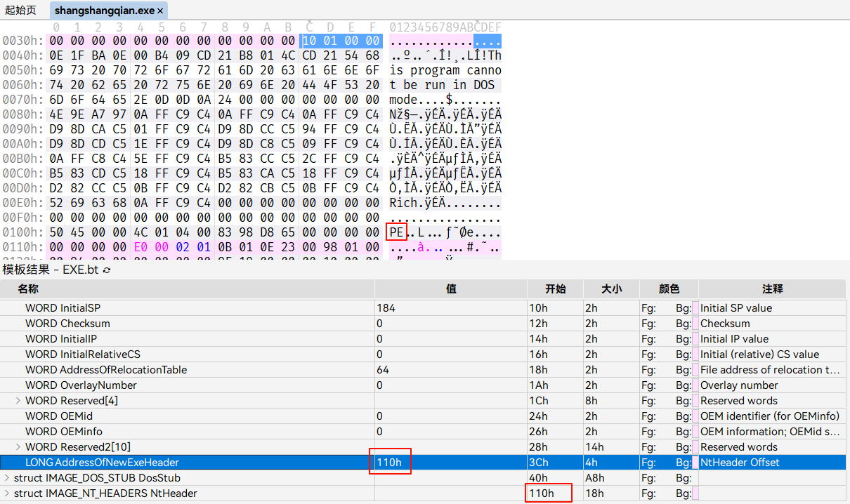Image resolution: width=850 pixels, height=504 pixels.
Task: Select the shangshangqian.exe file tab
Action: point(105,11)
